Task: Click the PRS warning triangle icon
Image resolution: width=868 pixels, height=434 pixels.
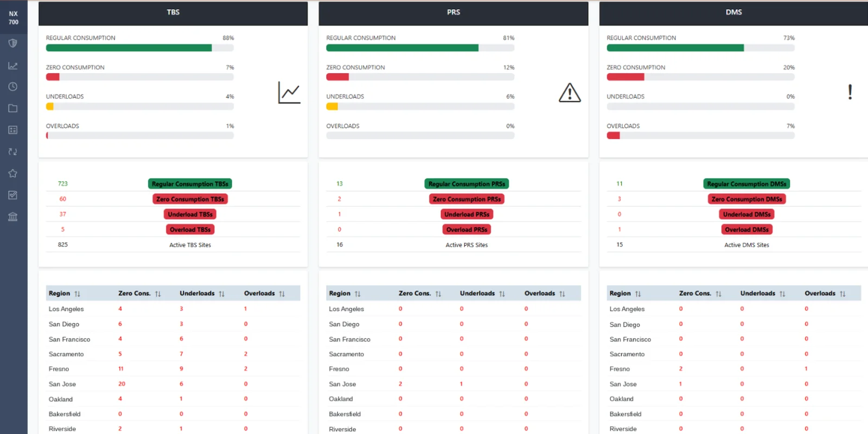Action: pos(570,93)
